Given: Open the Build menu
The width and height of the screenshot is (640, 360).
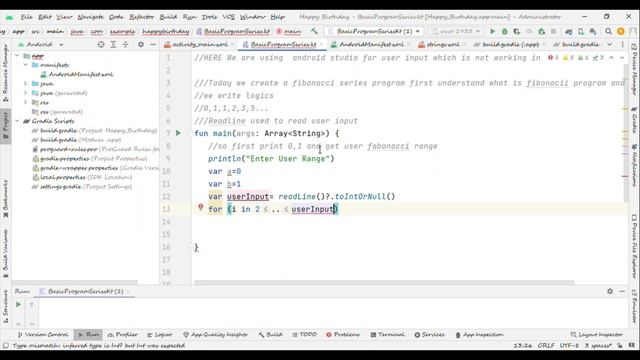Looking at the screenshot, I should [168, 17].
